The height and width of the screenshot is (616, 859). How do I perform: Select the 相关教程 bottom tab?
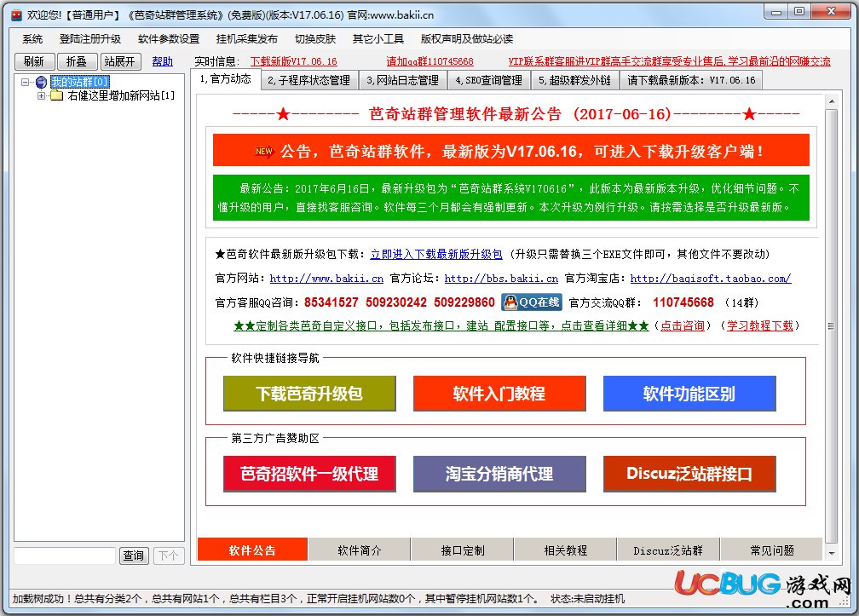pos(565,550)
